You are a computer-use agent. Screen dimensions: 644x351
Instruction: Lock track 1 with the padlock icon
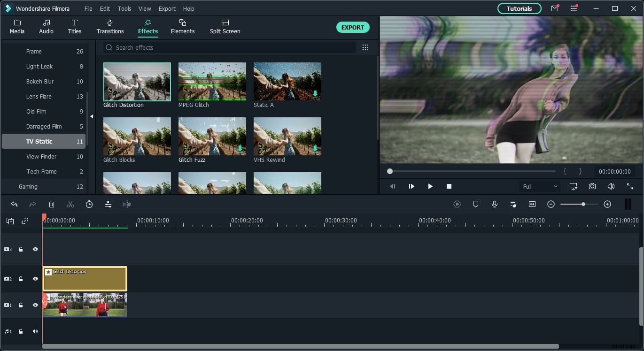click(21, 305)
